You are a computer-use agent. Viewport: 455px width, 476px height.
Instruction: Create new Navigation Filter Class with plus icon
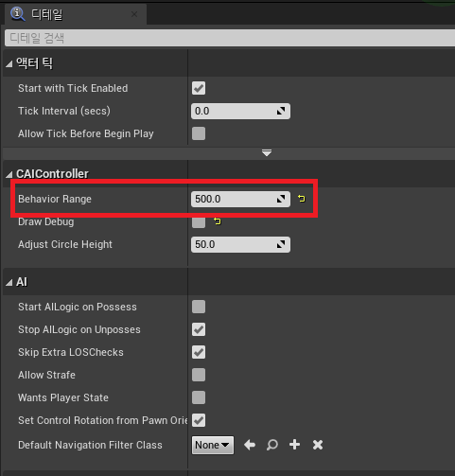(294, 445)
